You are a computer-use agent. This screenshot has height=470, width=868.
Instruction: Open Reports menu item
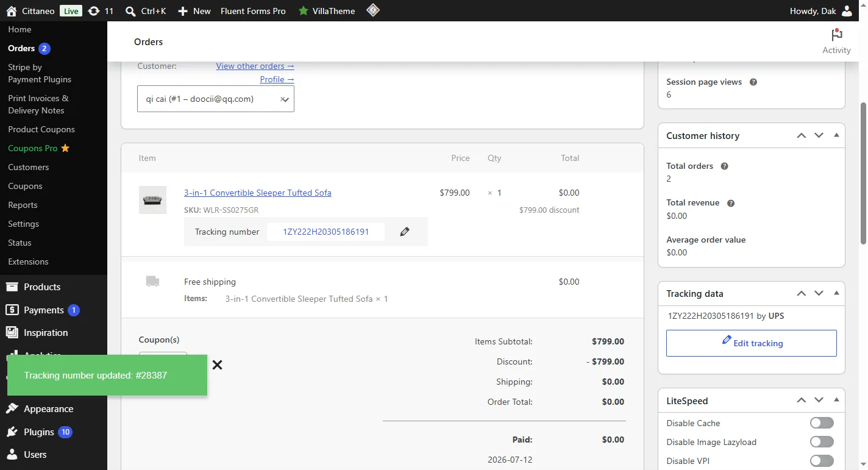[x=23, y=205]
